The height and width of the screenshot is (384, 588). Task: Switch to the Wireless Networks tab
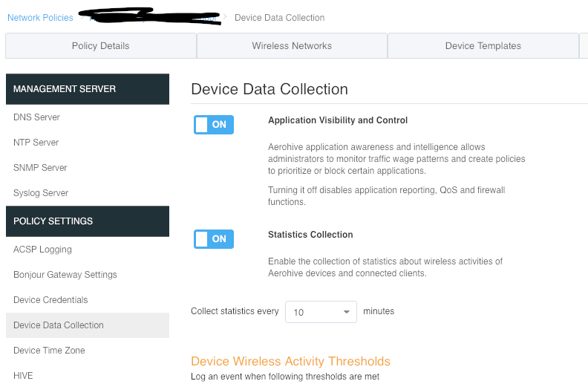(292, 46)
